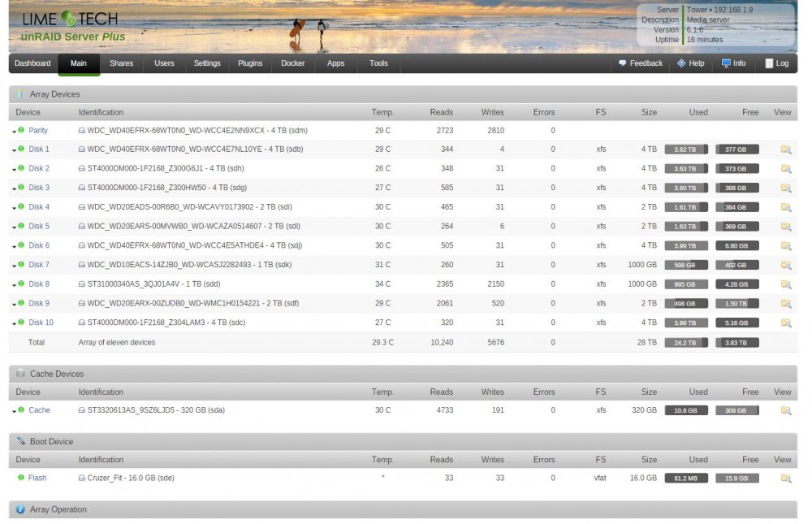This screenshot has height=524, width=812.
Task: Open the Dashboard tab
Action: click(32, 63)
